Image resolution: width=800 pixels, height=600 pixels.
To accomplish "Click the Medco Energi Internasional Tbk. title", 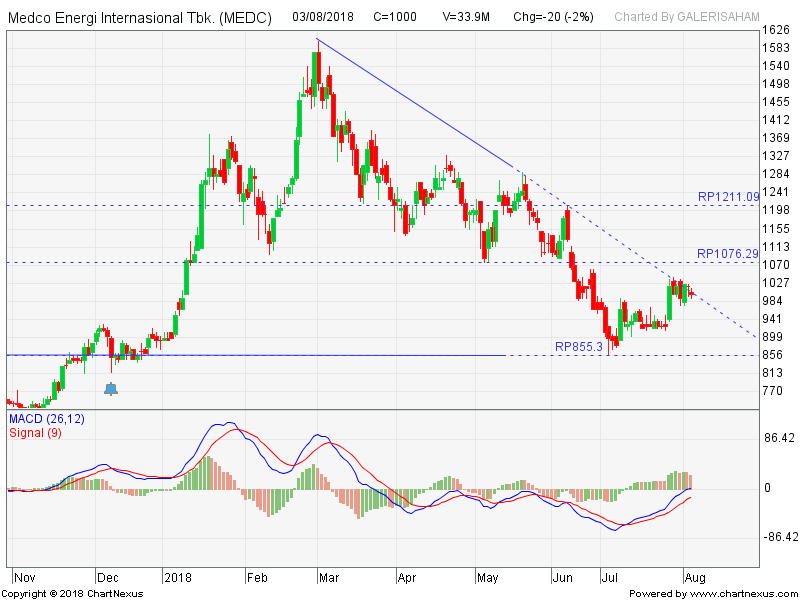I will pyautogui.click(x=139, y=17).
